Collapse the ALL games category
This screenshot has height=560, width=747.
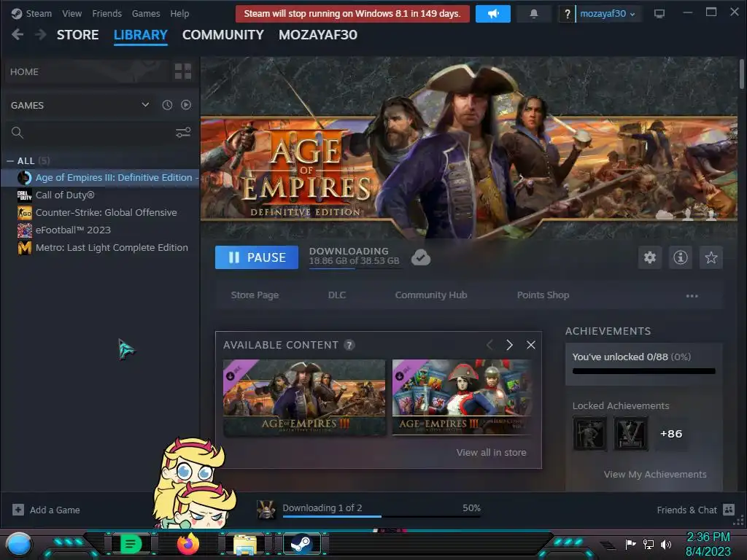click(10, 161)
